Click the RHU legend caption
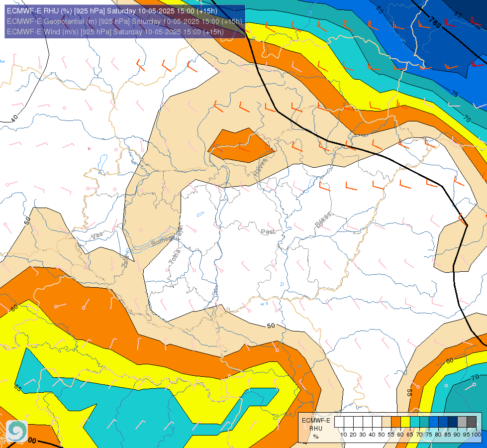 [x=316, y=429]
